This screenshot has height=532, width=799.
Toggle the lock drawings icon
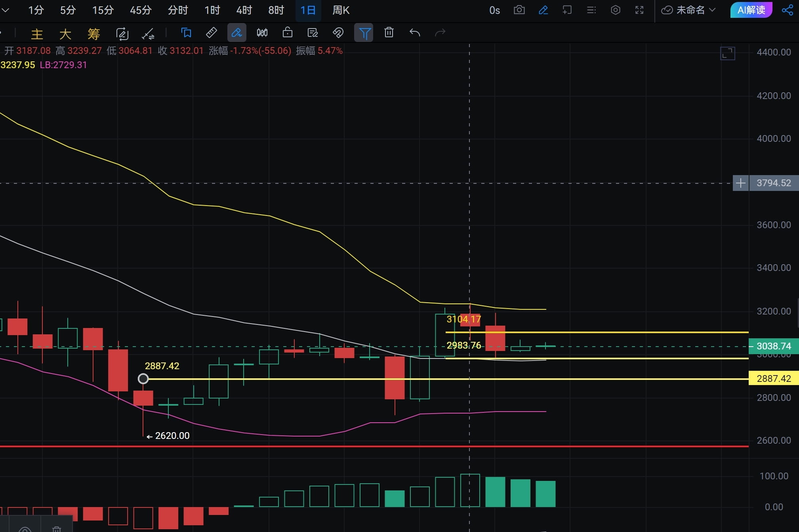tap(287, 32)
